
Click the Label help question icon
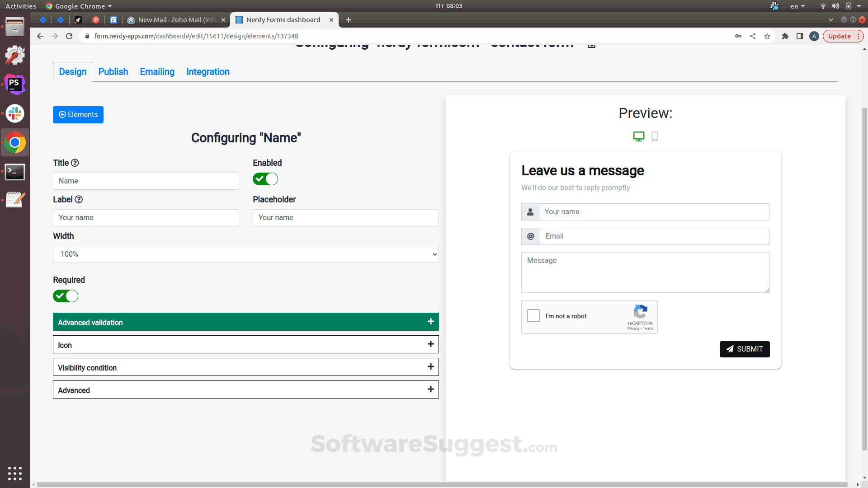point(79,200)
